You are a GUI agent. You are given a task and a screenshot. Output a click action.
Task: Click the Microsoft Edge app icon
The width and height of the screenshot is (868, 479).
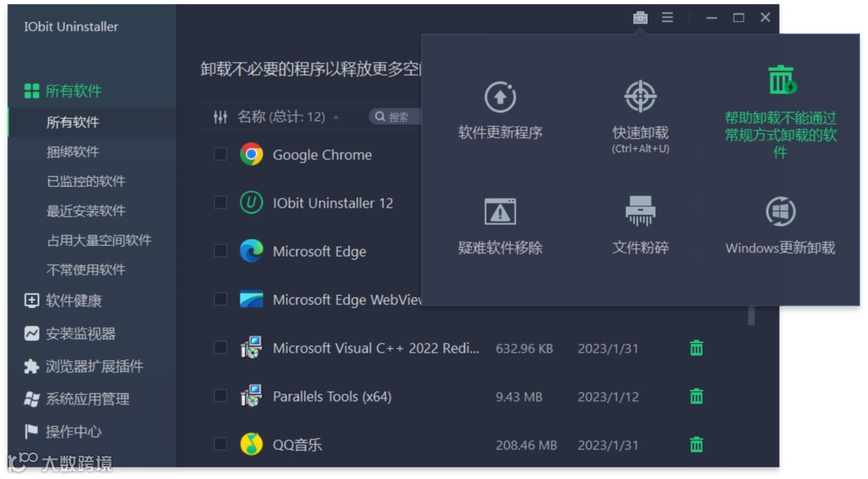pos(252,251)
